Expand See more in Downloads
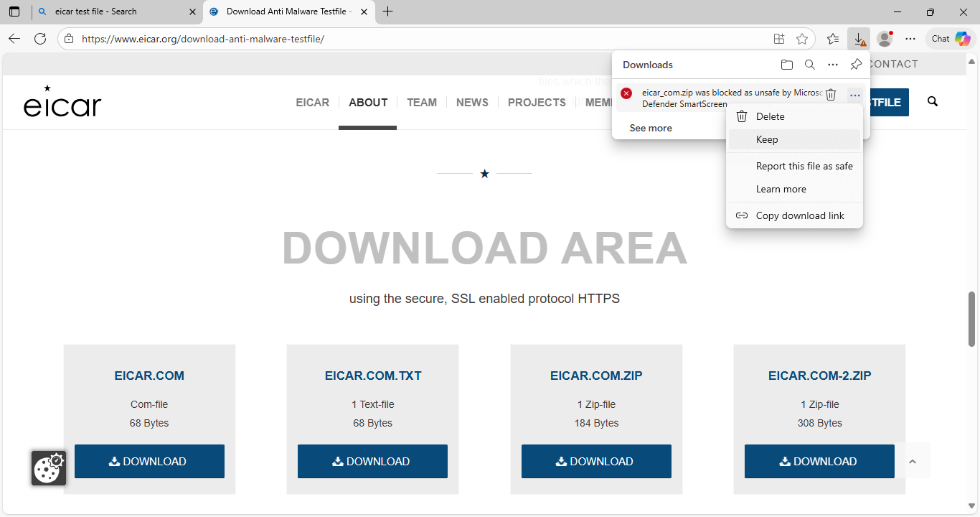 651,128
